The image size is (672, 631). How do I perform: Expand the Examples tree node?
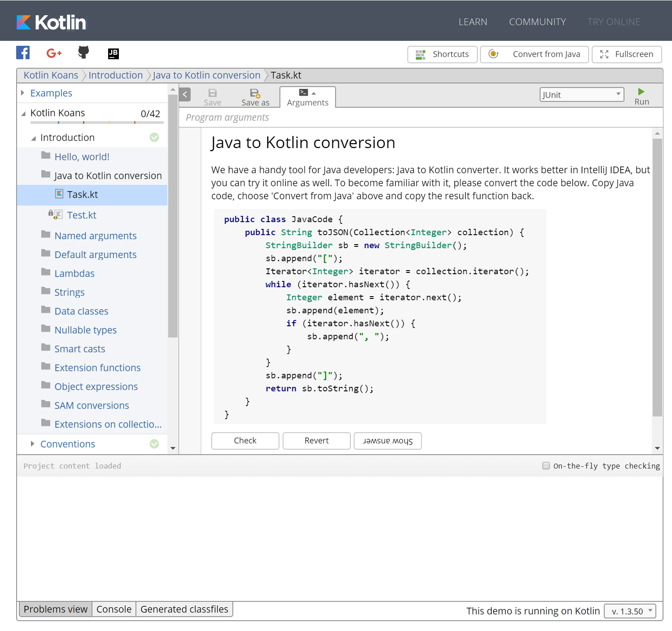22,93
